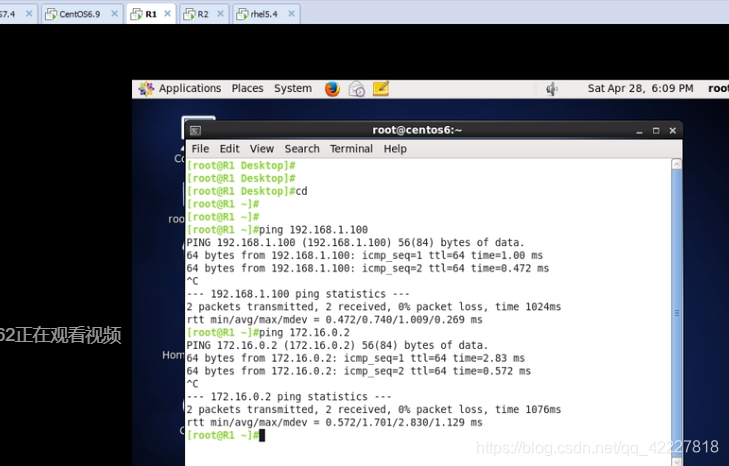Click the 'time=0.472 ms' reply line
This screenshot has height=466, width=729.
tap(368, 268)
